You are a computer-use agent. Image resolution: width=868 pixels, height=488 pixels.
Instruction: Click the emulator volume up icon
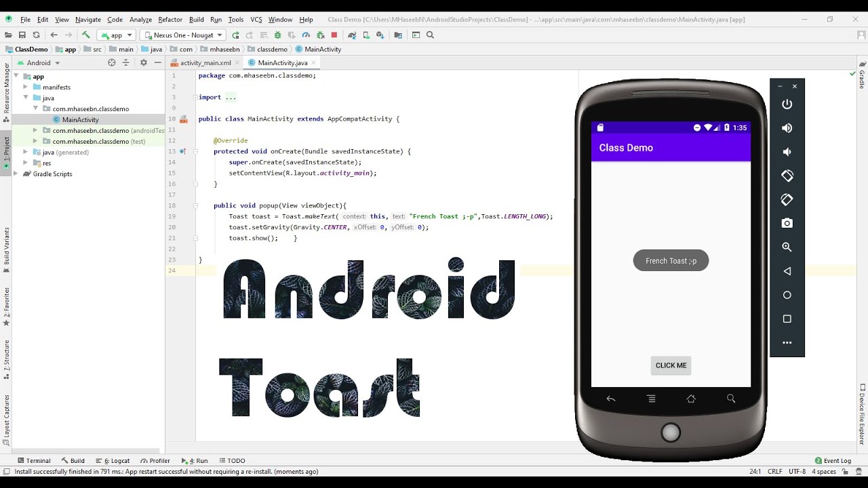click(x=787, y=128)
